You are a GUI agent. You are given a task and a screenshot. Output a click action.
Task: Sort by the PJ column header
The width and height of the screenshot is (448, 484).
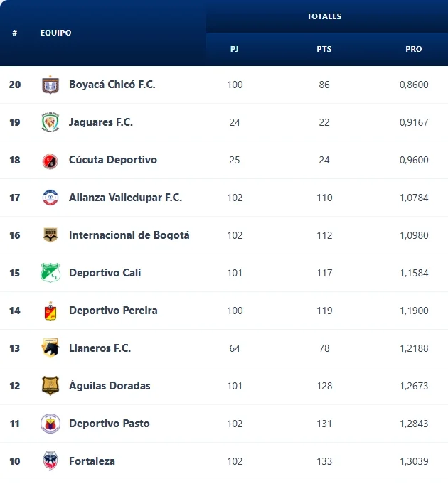(235, 49)
